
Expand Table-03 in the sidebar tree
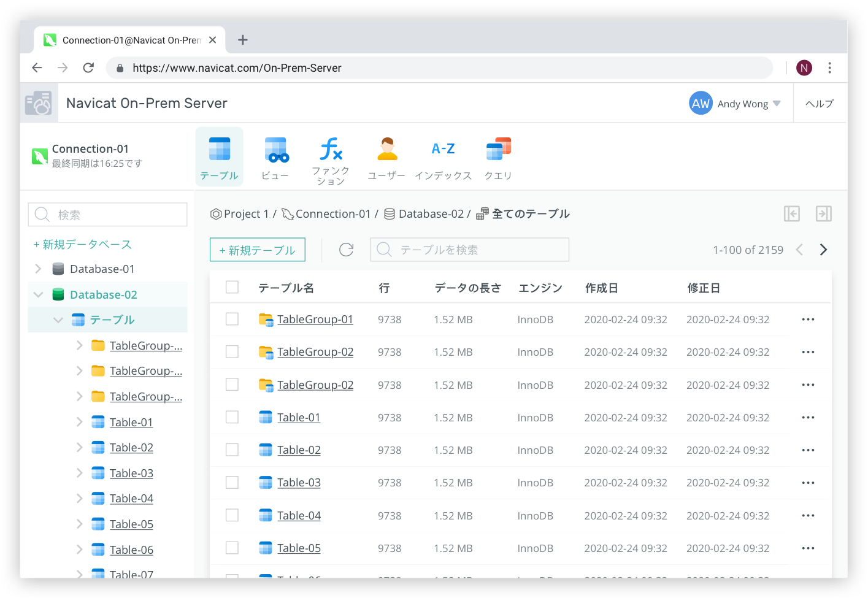click(79, 473)
